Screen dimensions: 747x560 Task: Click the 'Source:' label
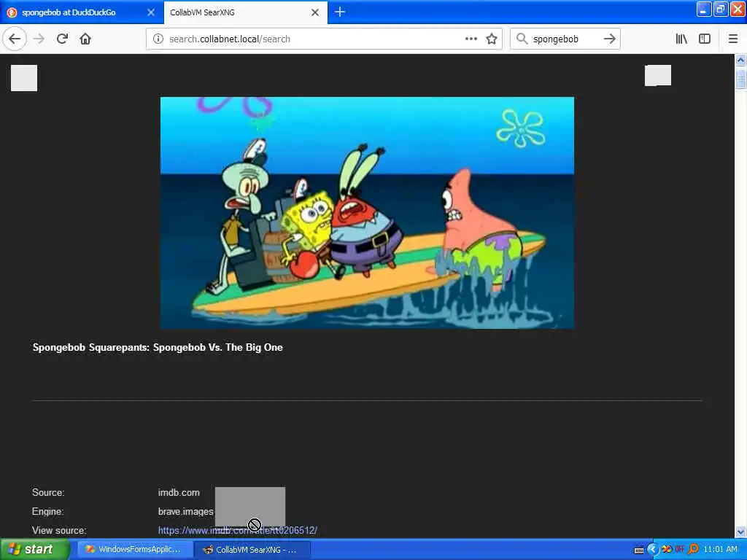click(x=48, y=492)
